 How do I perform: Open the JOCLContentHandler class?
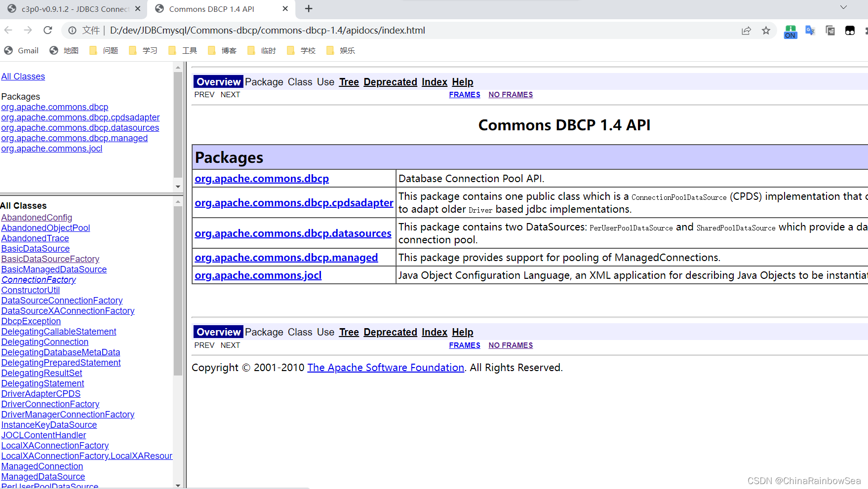pos(43,435)
